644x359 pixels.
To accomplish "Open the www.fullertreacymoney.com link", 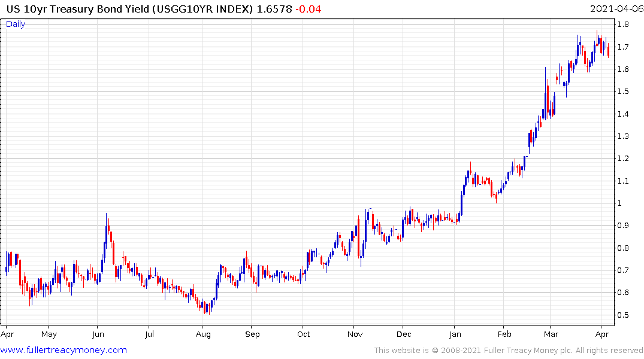I will [64, 350].
